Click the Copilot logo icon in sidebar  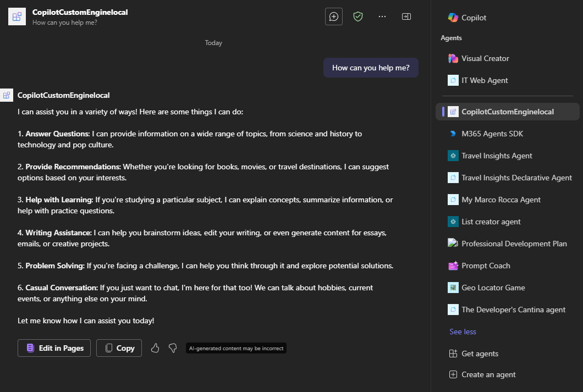(453, 18)
